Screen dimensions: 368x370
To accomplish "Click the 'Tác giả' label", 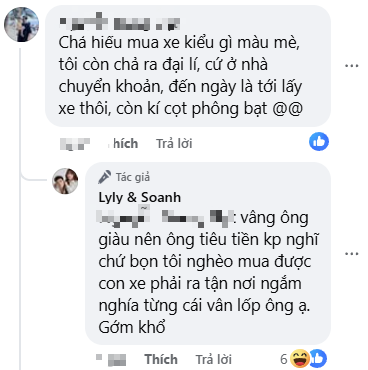I will coord(133,177).
